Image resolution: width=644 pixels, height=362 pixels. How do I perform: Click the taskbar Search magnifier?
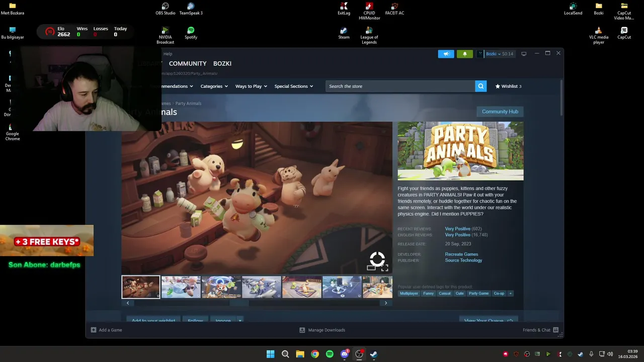[285, 354]
